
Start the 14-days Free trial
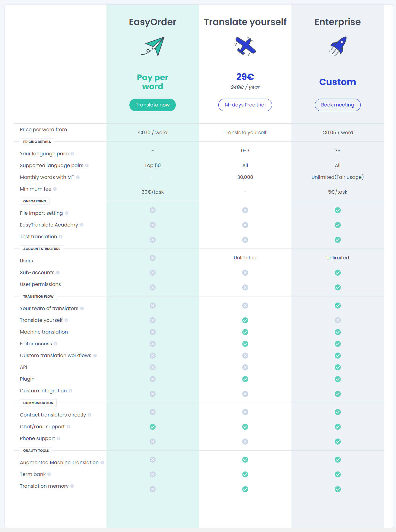coord(245,105)
